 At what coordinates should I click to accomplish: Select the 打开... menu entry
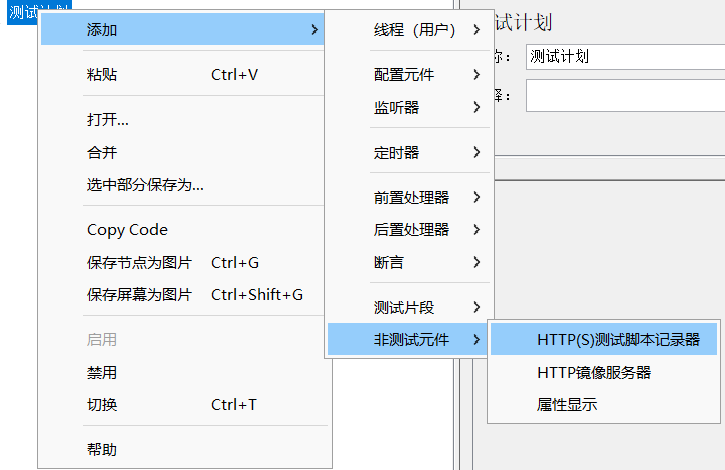coord(182,120)
